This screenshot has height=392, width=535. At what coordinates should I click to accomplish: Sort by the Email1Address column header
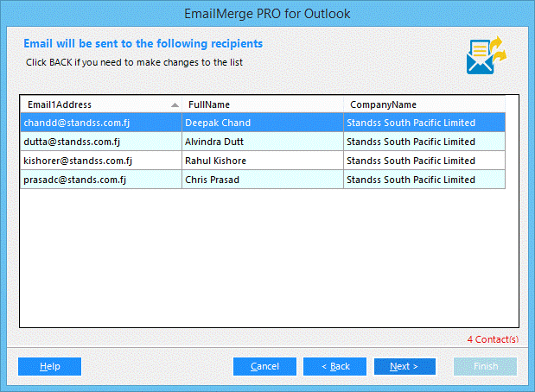click(x=101, y=104)
